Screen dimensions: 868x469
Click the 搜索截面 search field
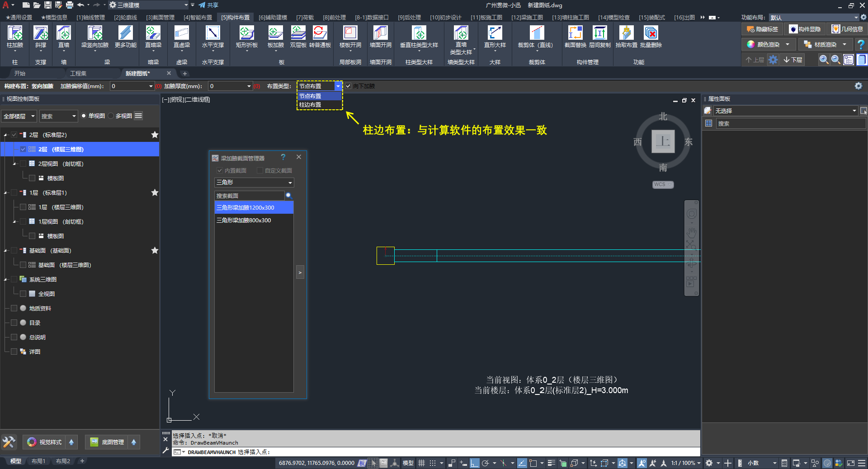pos(249,196)
